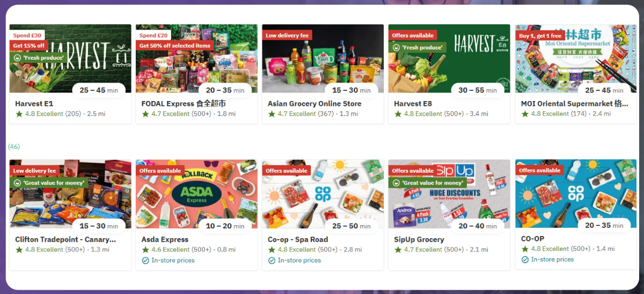Click the In-store prices badge icon under Asda Express
The width and height of the screenshot is (644, 294).
(x=145, y=261)
